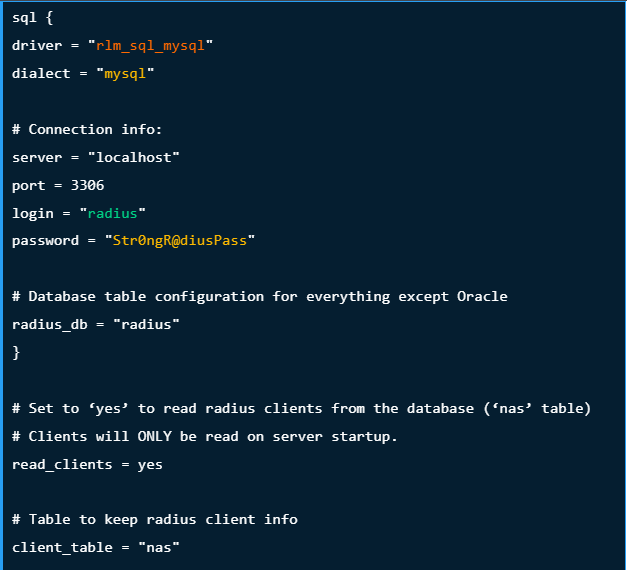Screen dimensions: 627x570
Task: Click the 'Table to keep radius client info' comment
Action: click(x=155, y=520)
